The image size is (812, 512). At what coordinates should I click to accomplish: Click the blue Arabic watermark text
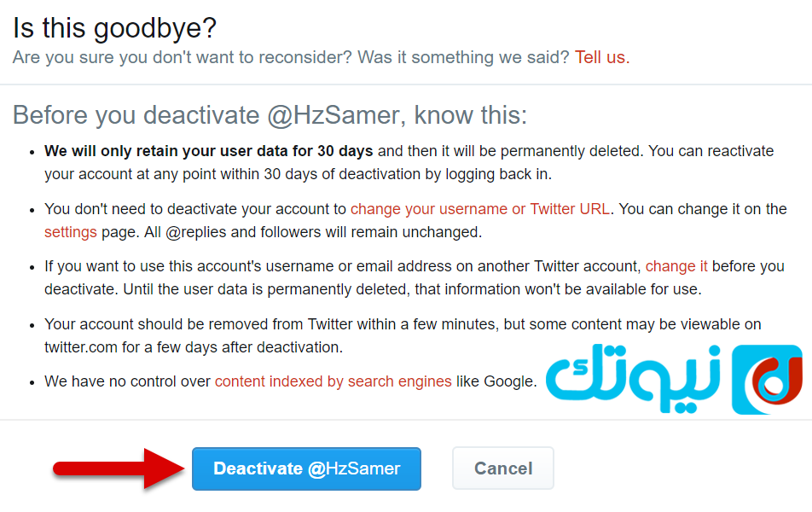634,378
